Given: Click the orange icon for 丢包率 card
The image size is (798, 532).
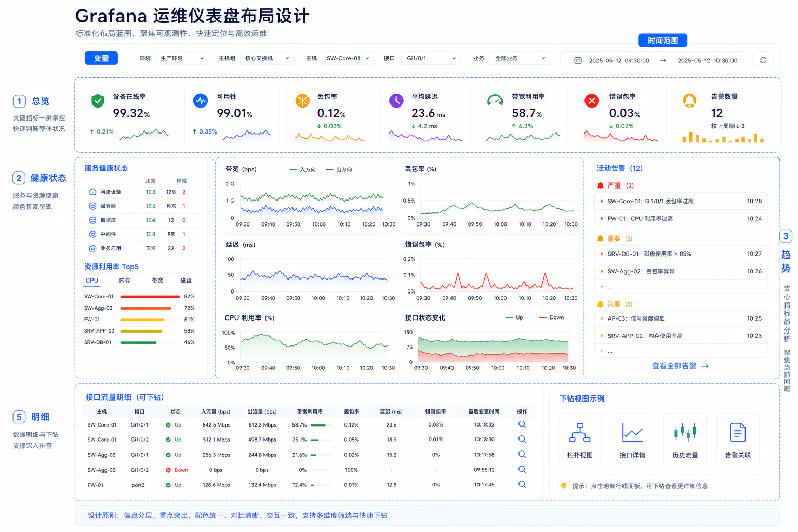Looking at the screenshot, I should [302, 100].
